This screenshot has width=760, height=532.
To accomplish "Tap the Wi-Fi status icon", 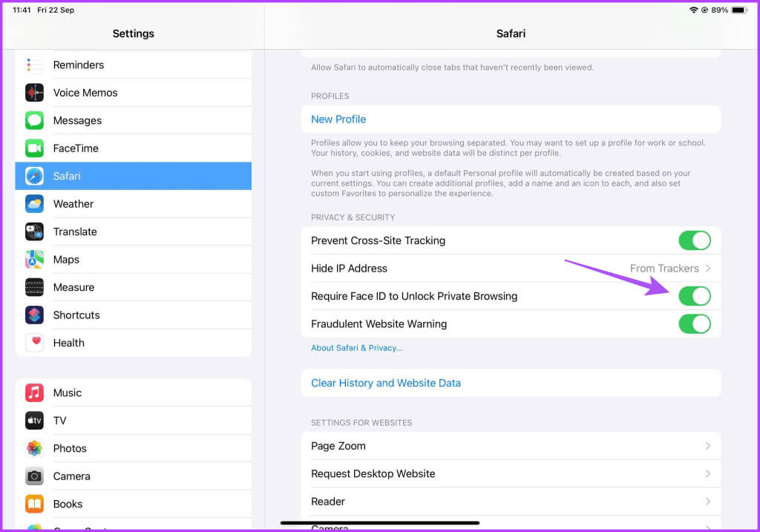I will (x=694, y=10).
